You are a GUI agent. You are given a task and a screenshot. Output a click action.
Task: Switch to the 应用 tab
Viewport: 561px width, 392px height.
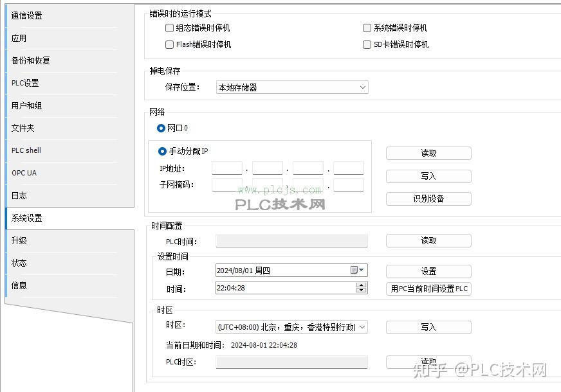[69, 38]
